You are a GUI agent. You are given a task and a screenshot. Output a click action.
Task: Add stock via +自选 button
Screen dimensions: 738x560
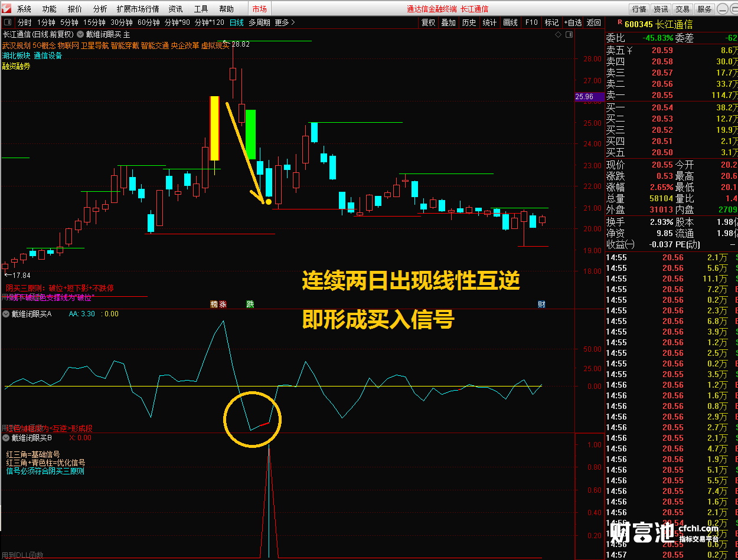tap(573, 22)
